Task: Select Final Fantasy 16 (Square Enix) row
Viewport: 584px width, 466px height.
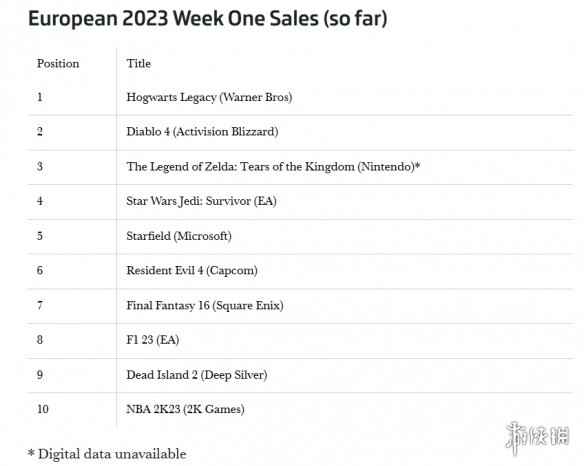Action: 300,306
